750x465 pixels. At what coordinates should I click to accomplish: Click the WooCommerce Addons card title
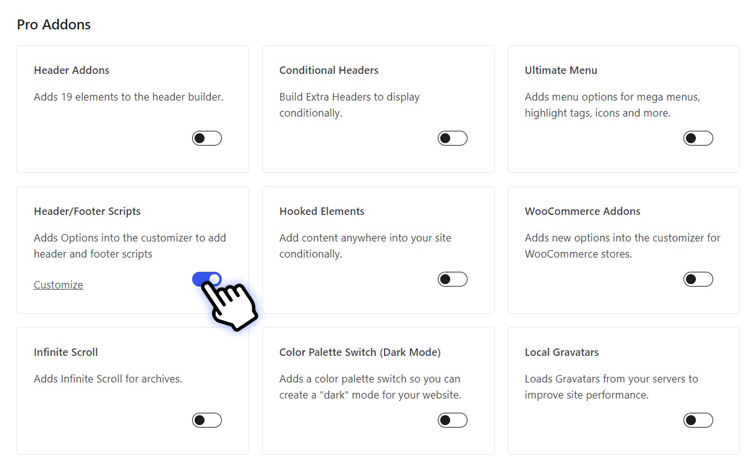[582, 211]
